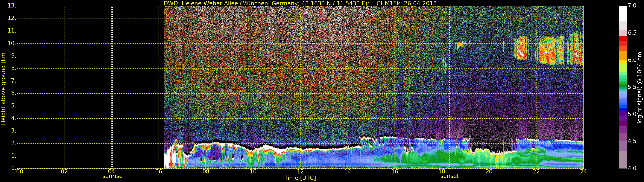The width and height of the screenshot is (644, 182).
Task: Click the "Height above ground [km]" axis label
Action: pos(3,88)
